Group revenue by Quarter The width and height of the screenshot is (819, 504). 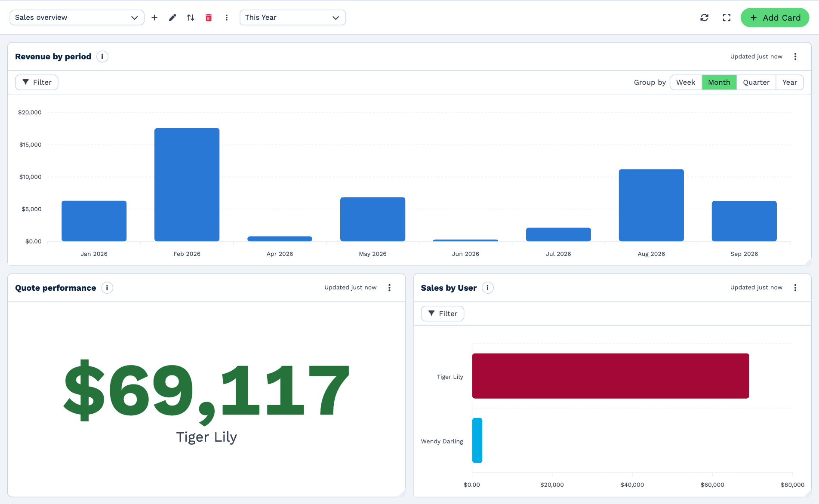tap(756, 82)
